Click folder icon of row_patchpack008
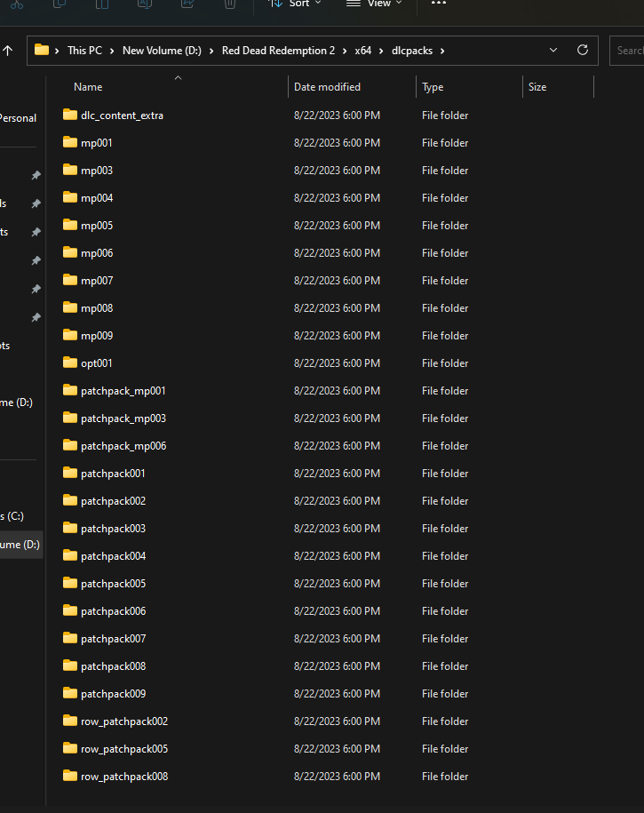This screenshot has height=813, width=644. pos(70,776)
